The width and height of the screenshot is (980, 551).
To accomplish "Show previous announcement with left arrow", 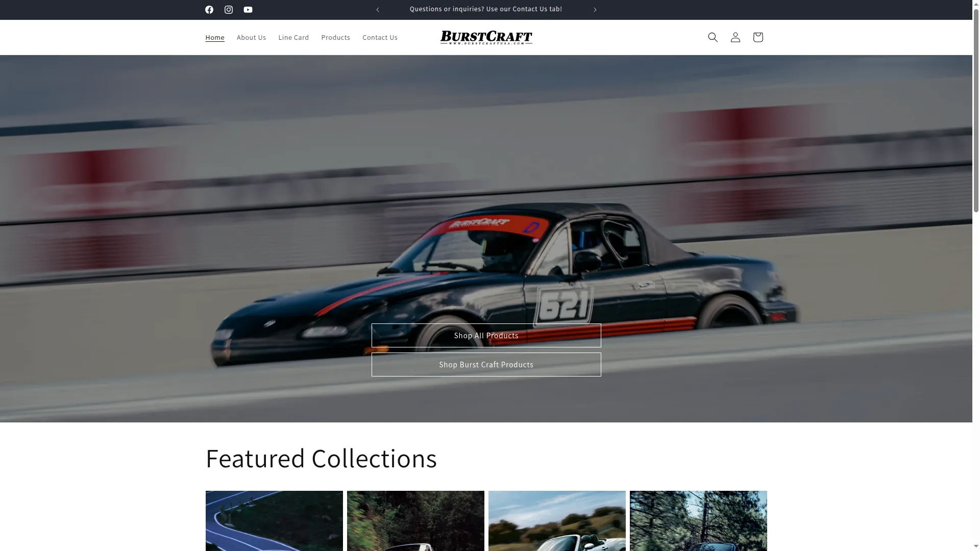I will (378, 10).
